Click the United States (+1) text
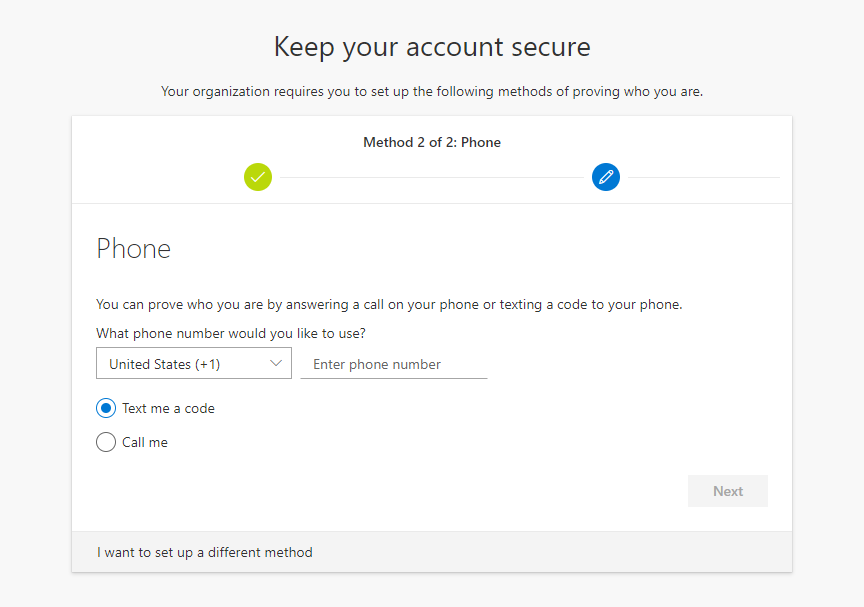Image resolution: width=864 pixels, height=607 pixels. click(165, 364)
